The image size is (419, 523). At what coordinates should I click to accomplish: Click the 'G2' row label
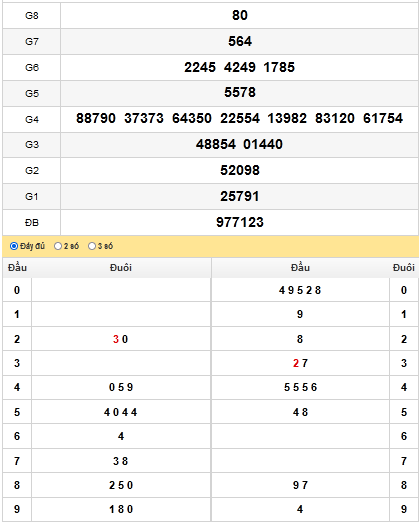click(32, 170)
